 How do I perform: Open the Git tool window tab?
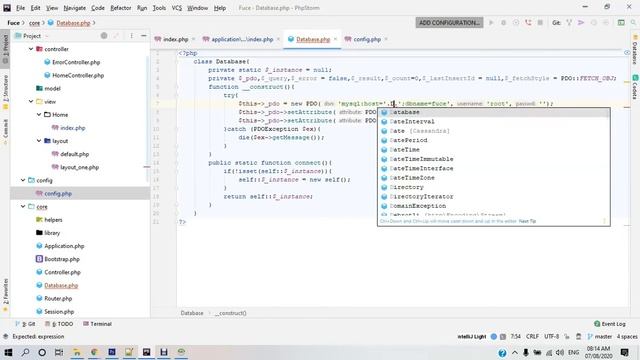(25, 324)
